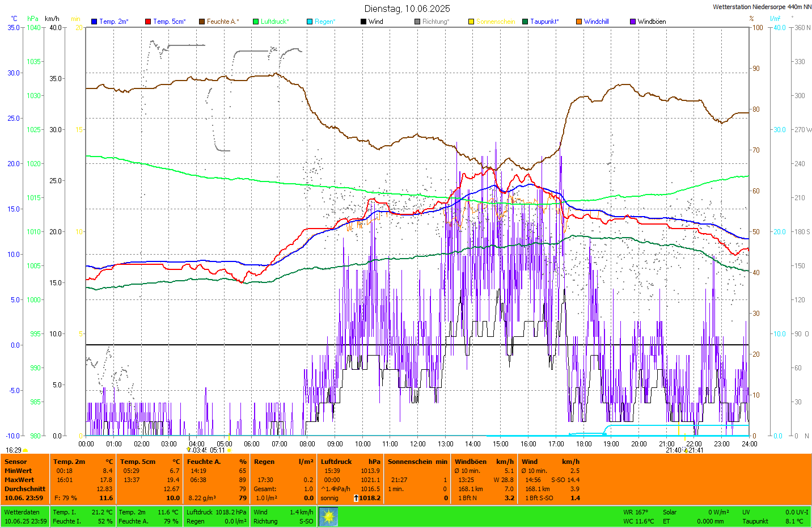Click the orange Windchill legend square
The height and width of the screenshot is (528, 812).
pyautogui.click(x=579, y=22)
